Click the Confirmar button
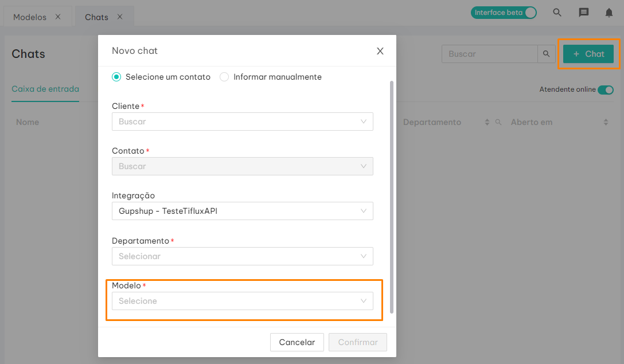Screen dimensions: 624x364 point(358,342)
